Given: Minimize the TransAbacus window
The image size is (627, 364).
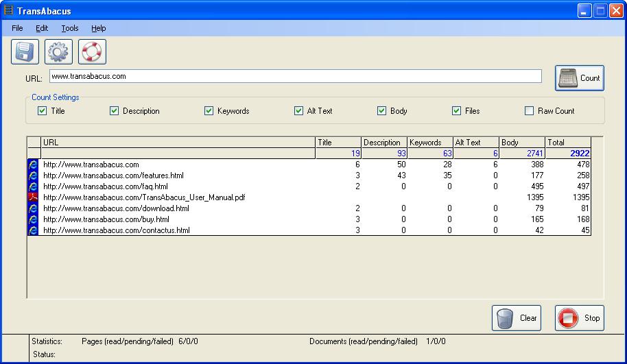Looking at the screenshot, I should (x=584, y=11).
